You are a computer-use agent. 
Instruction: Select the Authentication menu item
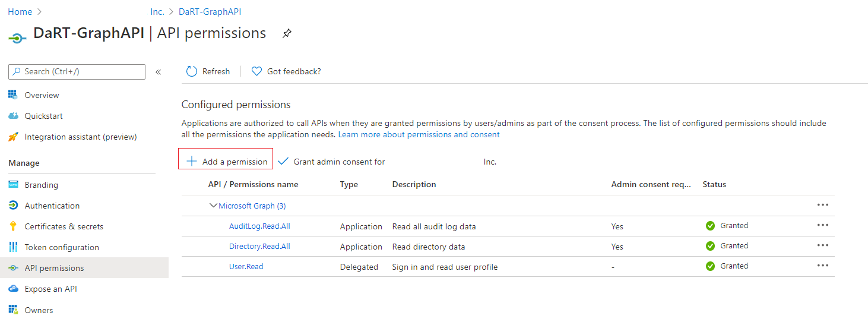[x=52, y=206]
